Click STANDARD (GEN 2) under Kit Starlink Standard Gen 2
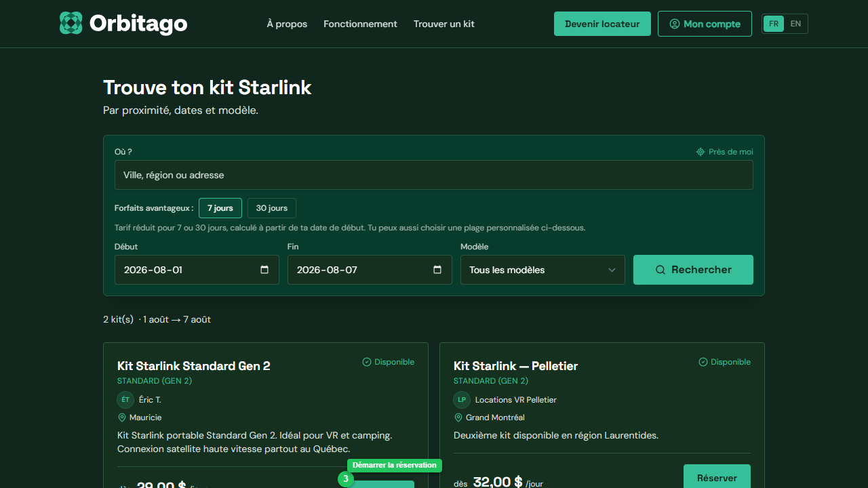Image resolution: width=868 pixels, height=488 pixels. pos(155,381)
